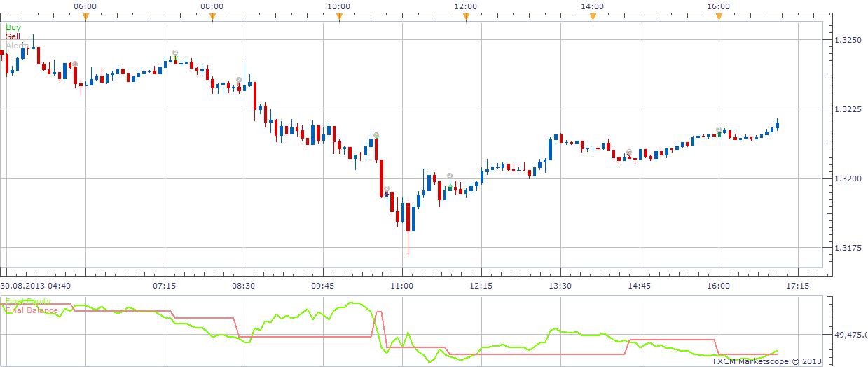Select the trade marker icon near 14:35
The image size is (868, 367).
coord(629,153)
